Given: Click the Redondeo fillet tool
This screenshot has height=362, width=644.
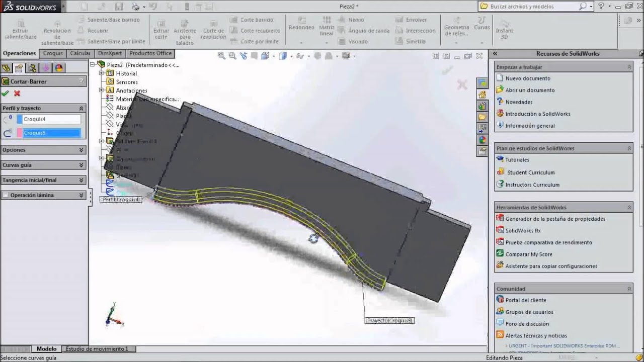Looking at the screenshot, I should click(x=301, y=24).
